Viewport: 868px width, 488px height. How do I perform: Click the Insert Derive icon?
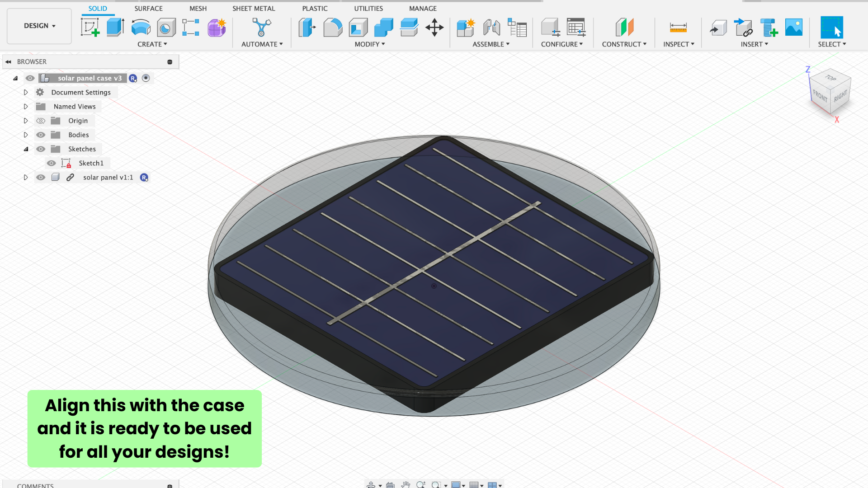point(718,28)
